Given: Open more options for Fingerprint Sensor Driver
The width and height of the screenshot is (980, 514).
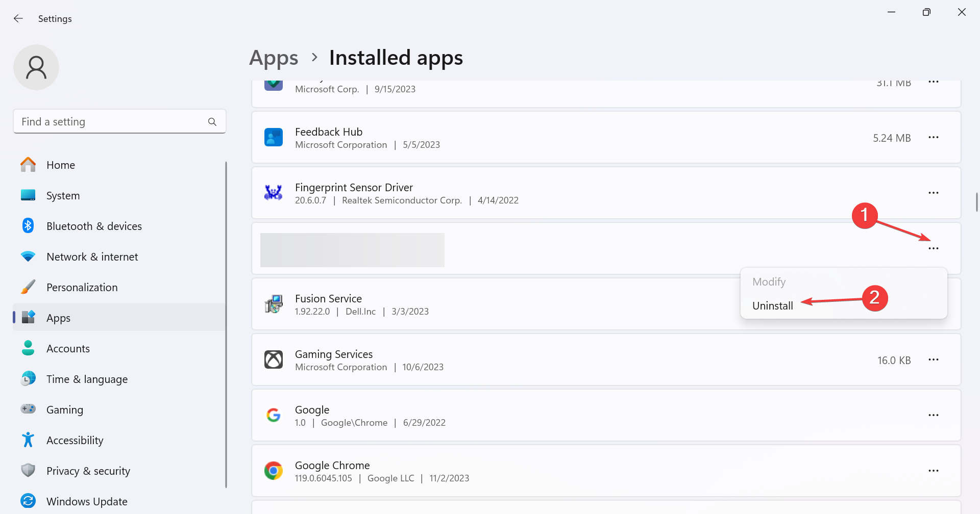Looking at the screenshot, I should point(934,193).
